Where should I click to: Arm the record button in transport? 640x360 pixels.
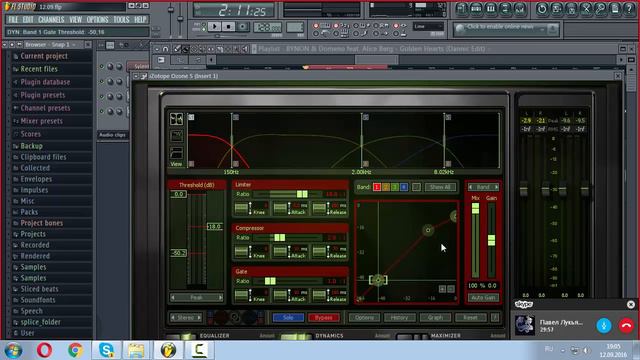click(242, 27)
